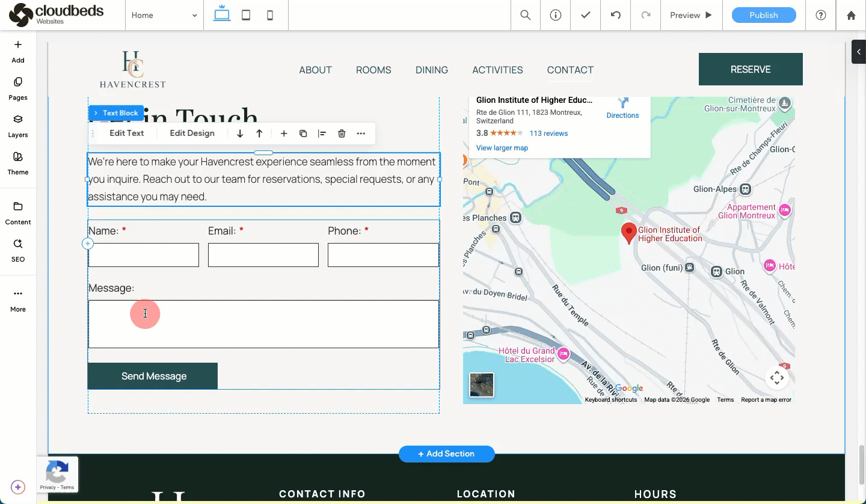
Task: Click into the Email input field
Action: 263,255
